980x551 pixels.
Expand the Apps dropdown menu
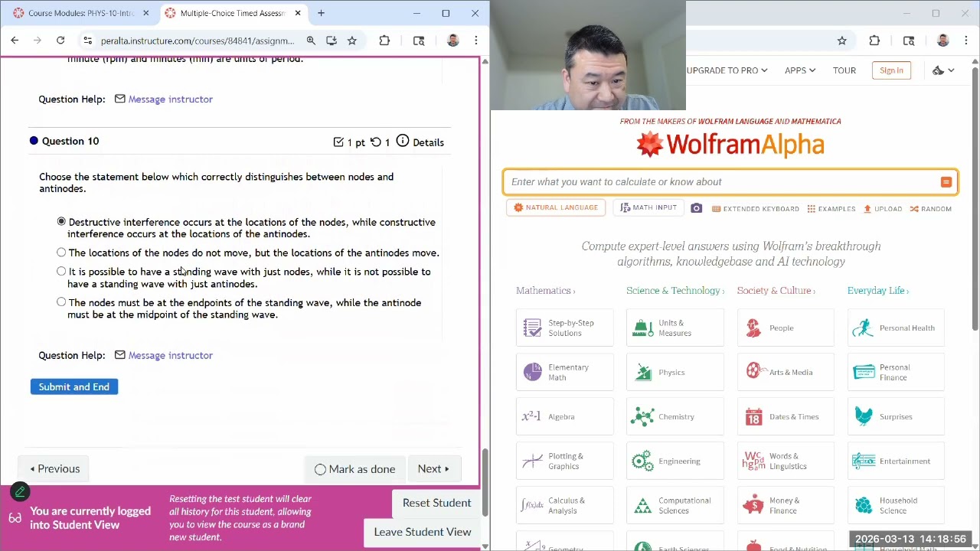[x=800, y=70]
